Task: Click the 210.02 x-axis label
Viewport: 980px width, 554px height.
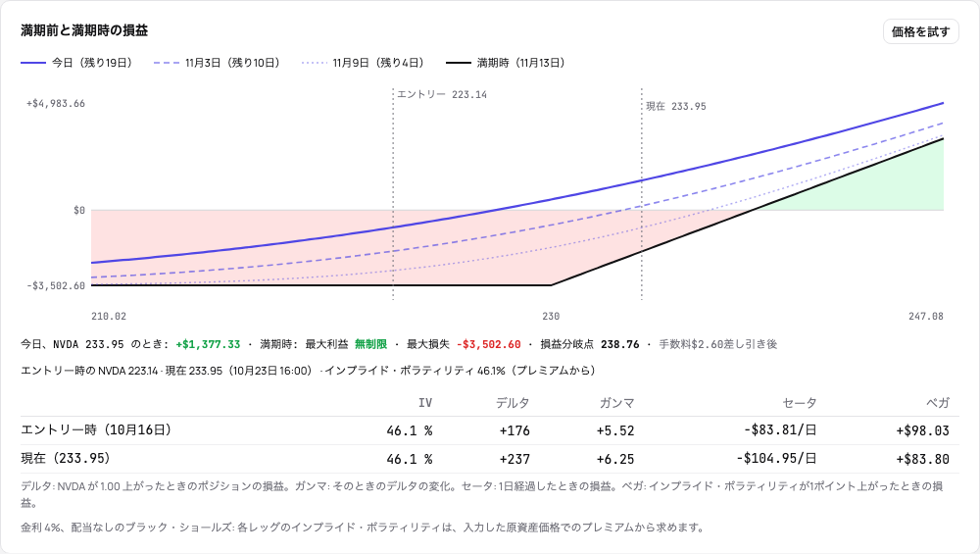Action: tap(109, 317)
